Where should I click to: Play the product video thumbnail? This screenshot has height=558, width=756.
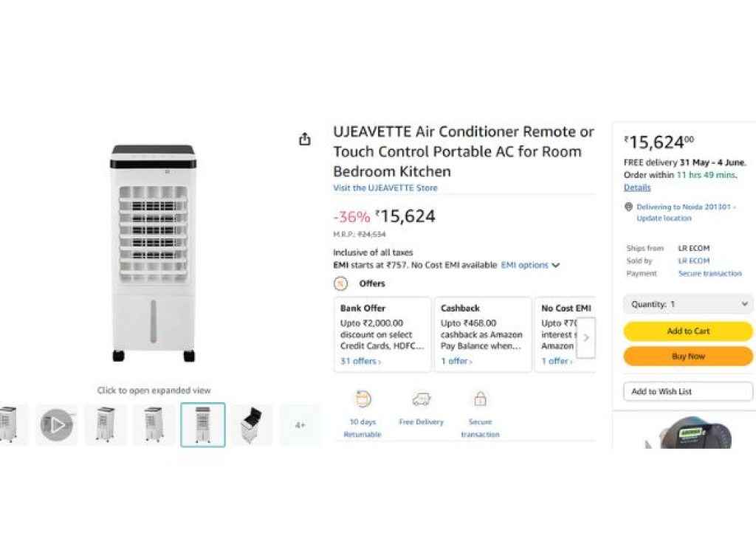[x=58, y=425]
